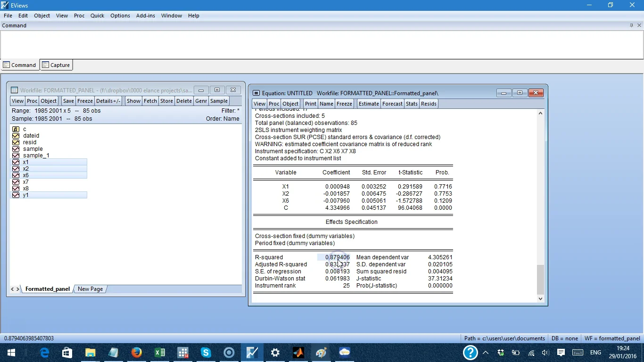
Task: Open the Options menu
Action: pyautogui.click(x=120, y=16)
